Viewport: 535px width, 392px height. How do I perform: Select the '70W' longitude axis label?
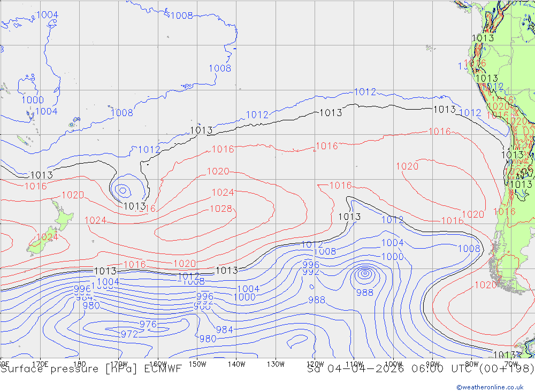511,364
